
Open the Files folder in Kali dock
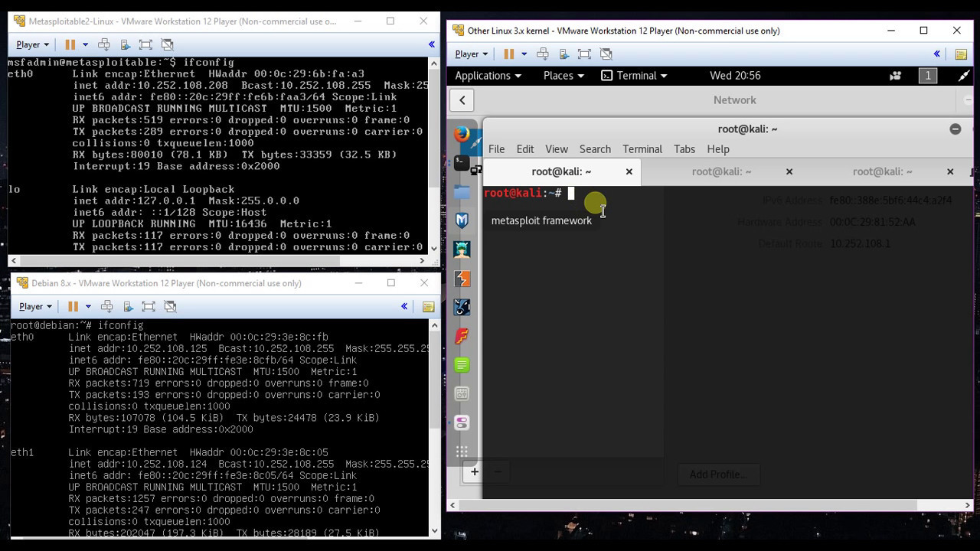coord(462,191)
